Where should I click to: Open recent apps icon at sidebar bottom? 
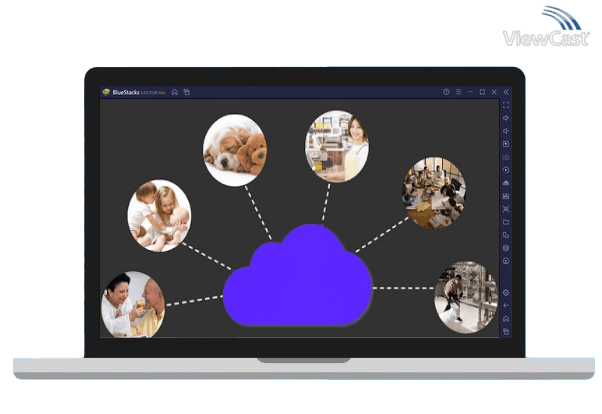tap(506, 331)
